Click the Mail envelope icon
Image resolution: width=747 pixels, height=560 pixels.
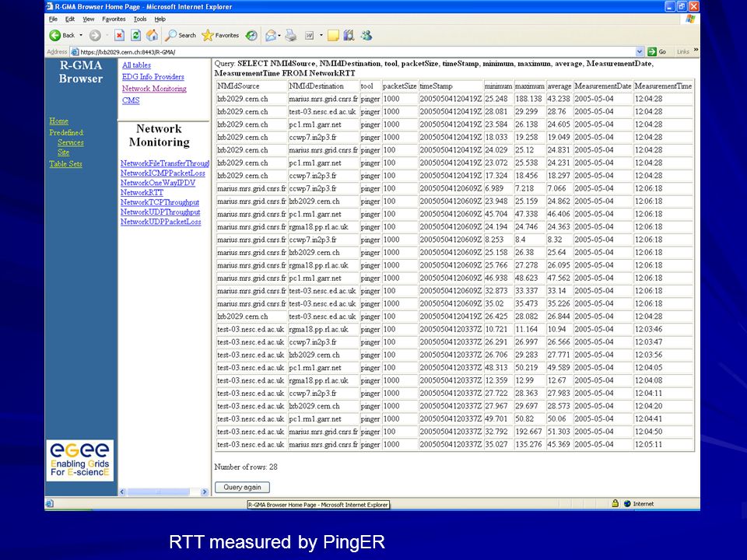[271, 35]
